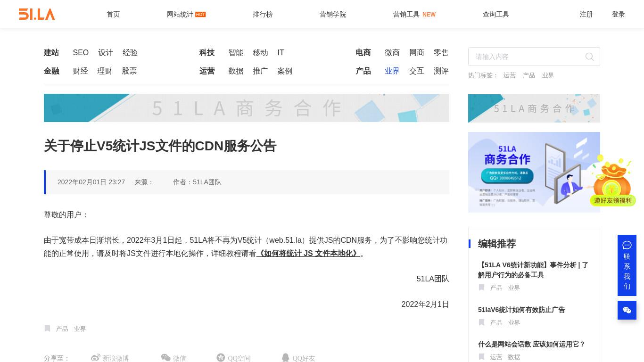
Task: Click 数据 tag under 什么是网站会话数
Action: (x=514, y=357)
